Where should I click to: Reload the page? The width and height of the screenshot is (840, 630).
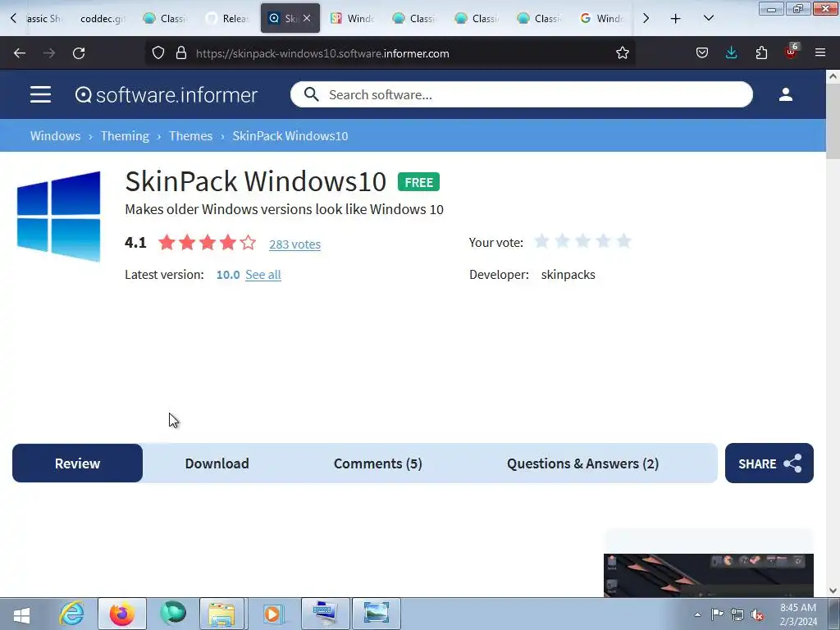click(x=79, y=53)
